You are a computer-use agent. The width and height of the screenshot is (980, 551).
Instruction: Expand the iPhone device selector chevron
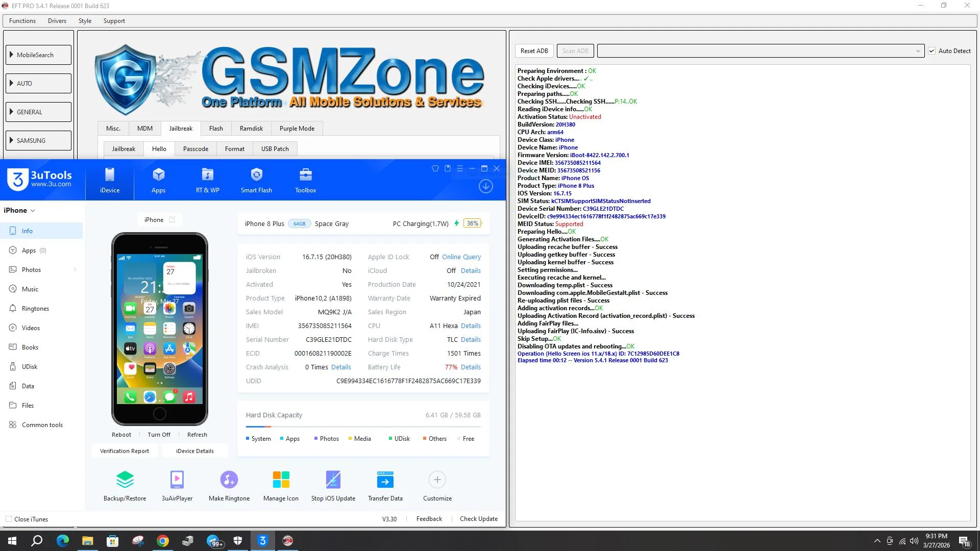point(33,211)
